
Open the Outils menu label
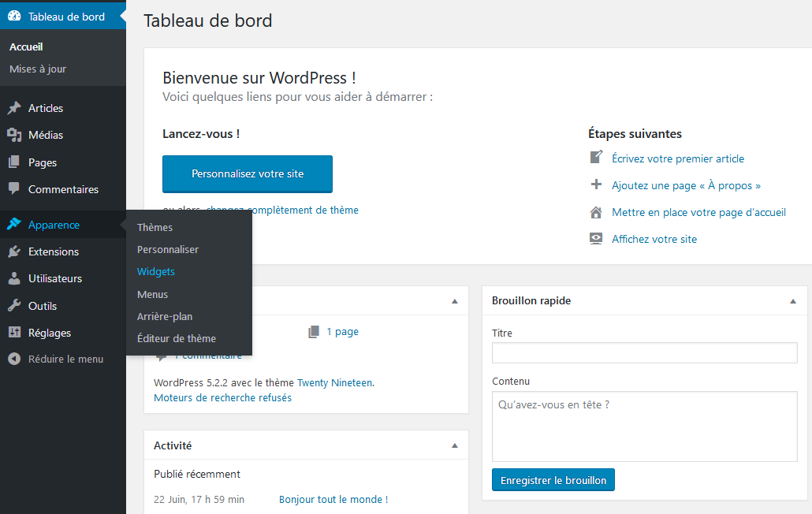click(43, 306)
